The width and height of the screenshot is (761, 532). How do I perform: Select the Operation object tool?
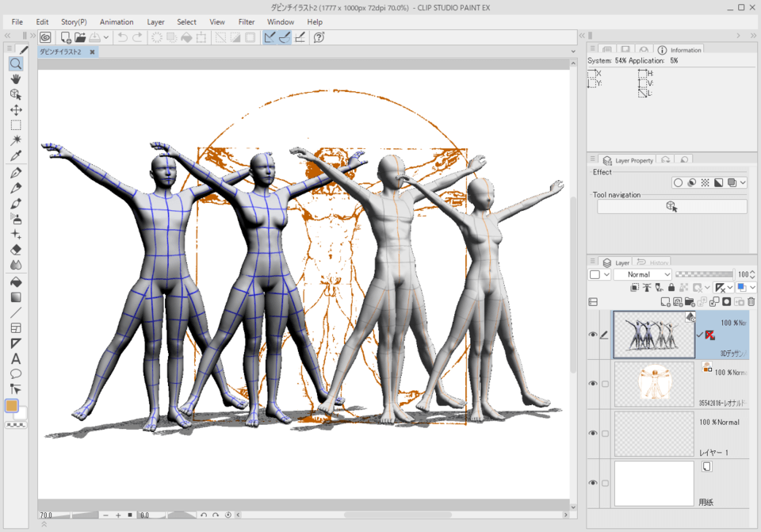pos(16,94)
